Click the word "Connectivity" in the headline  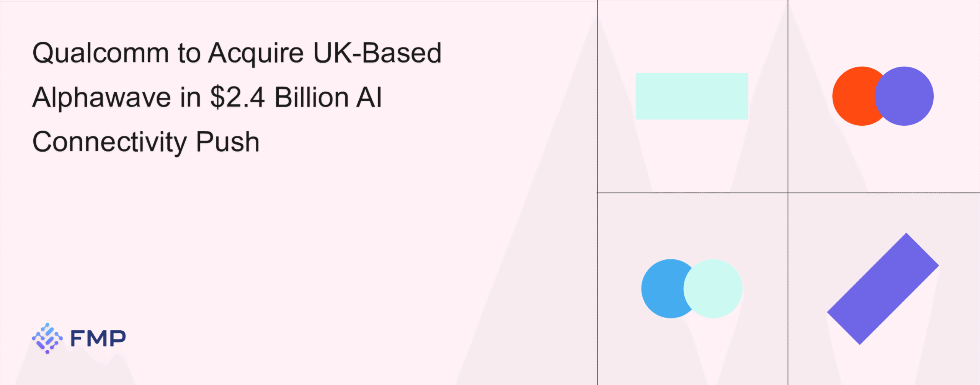pos(109,142)
